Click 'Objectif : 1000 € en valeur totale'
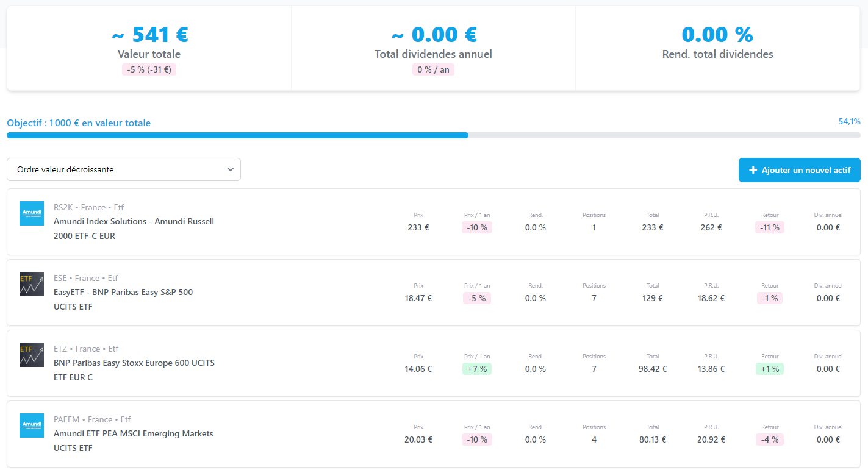 click(79, 123)
